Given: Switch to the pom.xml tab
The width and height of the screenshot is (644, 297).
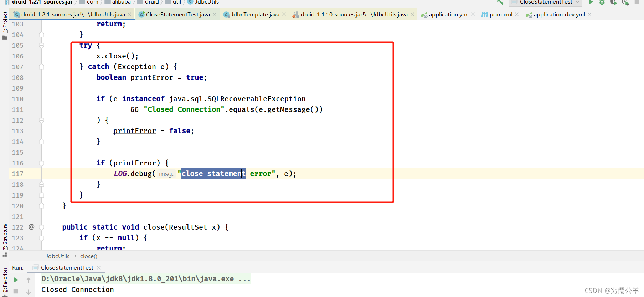Looking at the screenshot, I should [501, 14].
